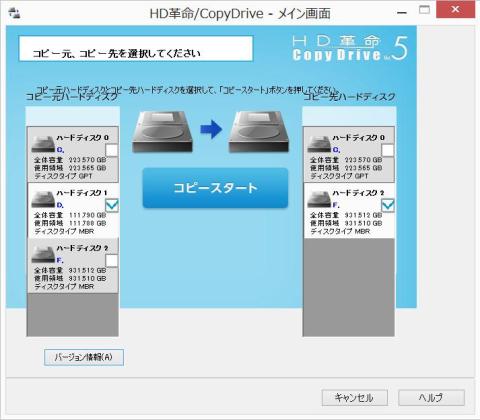Minimize the CopyDrive window

[402, 13]
